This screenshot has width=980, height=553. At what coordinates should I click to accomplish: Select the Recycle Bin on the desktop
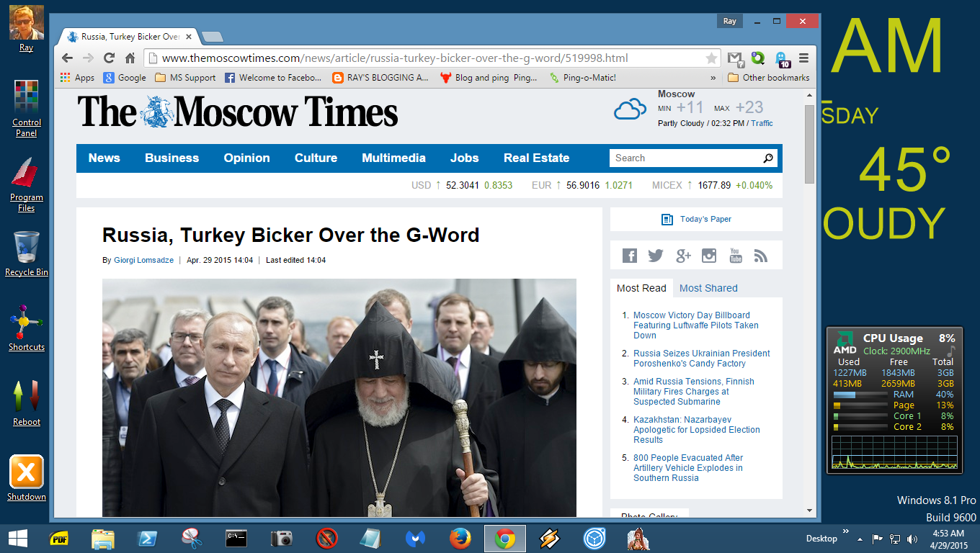[x=27, y=253]
